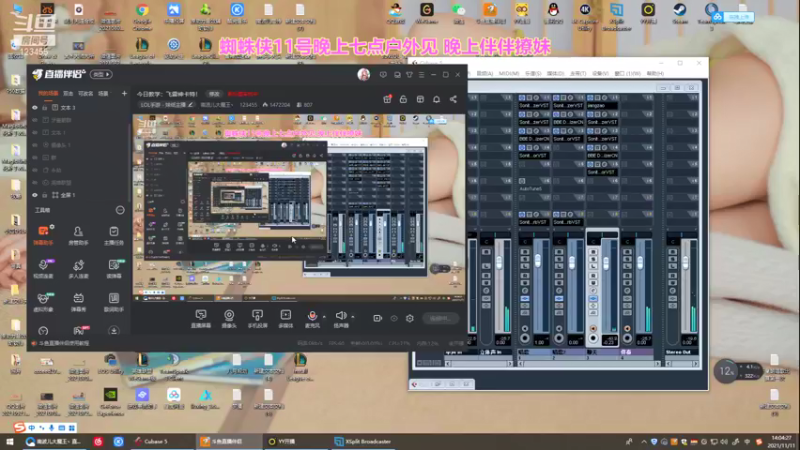Add a screen capture source at the bottom bar
Viewport: 800px width, 450px height.
[201, 319]
